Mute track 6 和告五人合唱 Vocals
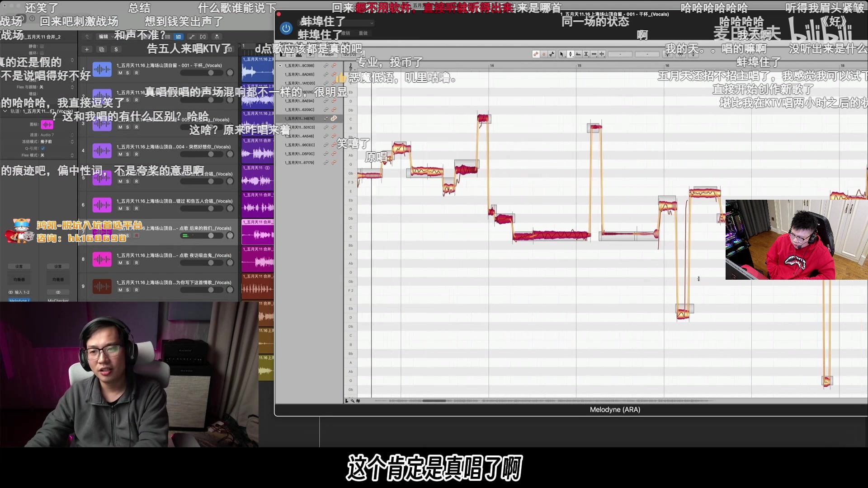The image size is (868, 488). point(120,208)
